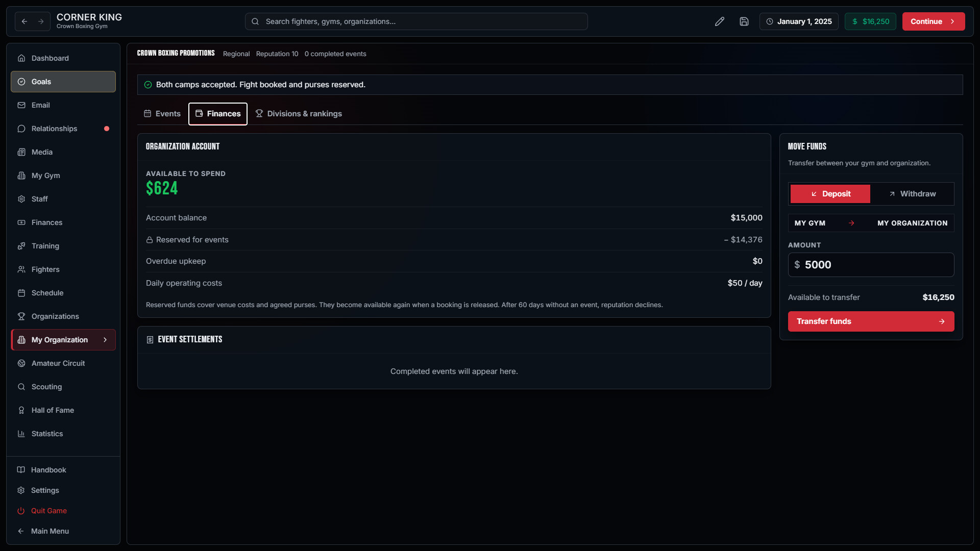Open Email via envelope icon
Image resolution: width=980 pixels, height=551 pixels.
tap(21, 105)
